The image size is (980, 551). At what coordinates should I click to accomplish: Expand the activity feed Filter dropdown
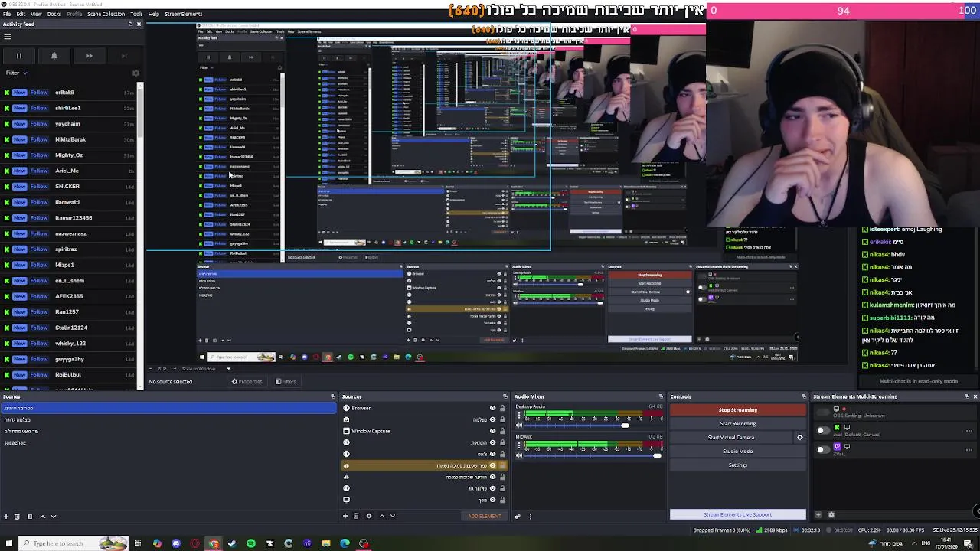(17, 73)
